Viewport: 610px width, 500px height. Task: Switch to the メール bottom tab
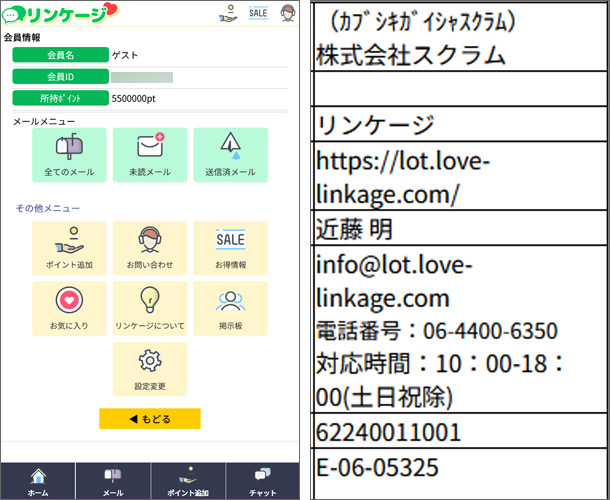[x=113, y=481]
